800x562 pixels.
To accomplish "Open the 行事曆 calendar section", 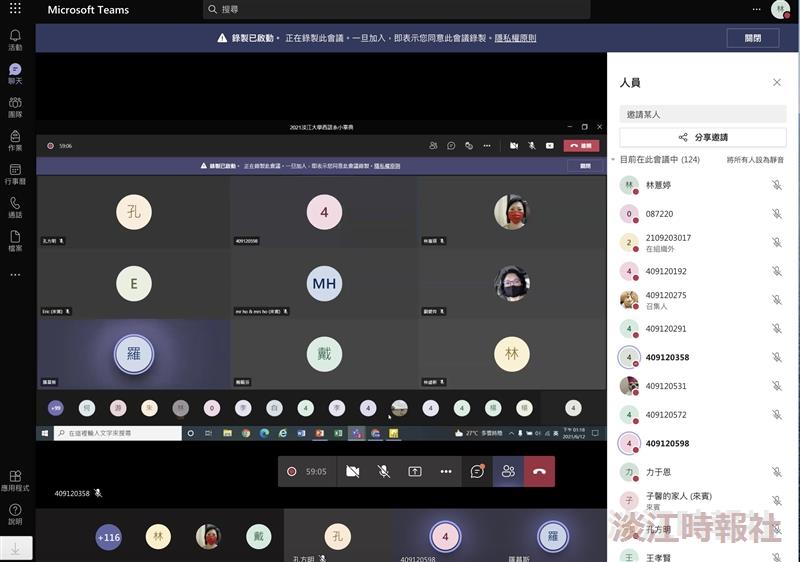I will [x=15, y=174].
